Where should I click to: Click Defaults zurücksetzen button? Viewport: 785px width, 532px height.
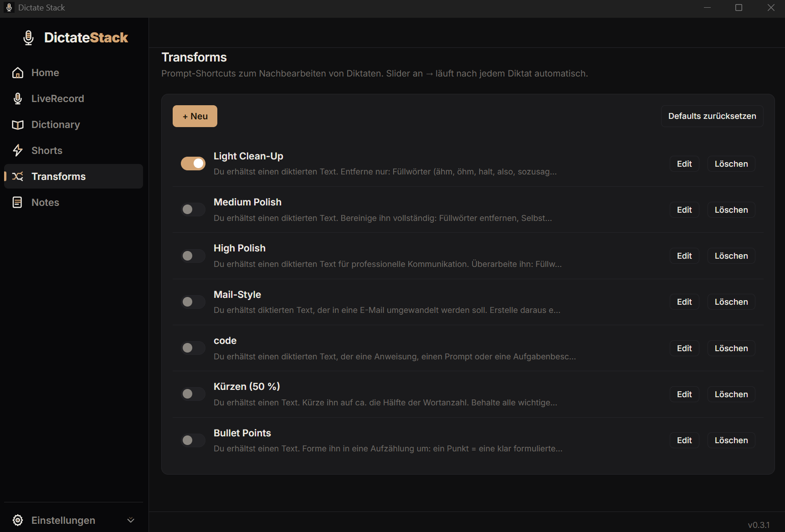click(x=712, y=116)
